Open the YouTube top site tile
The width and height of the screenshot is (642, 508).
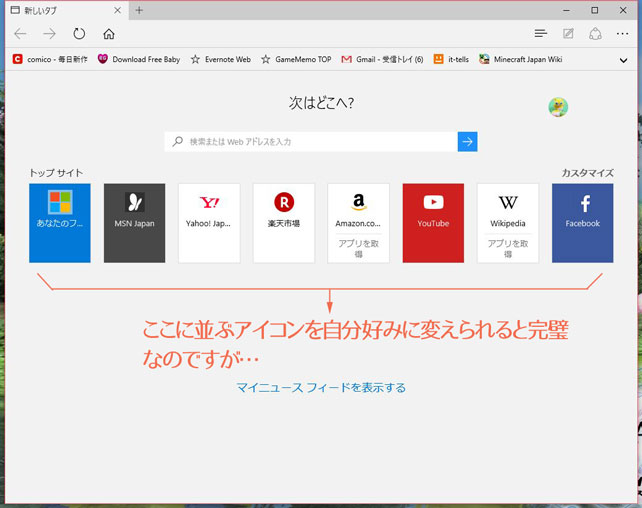point(433,222)
